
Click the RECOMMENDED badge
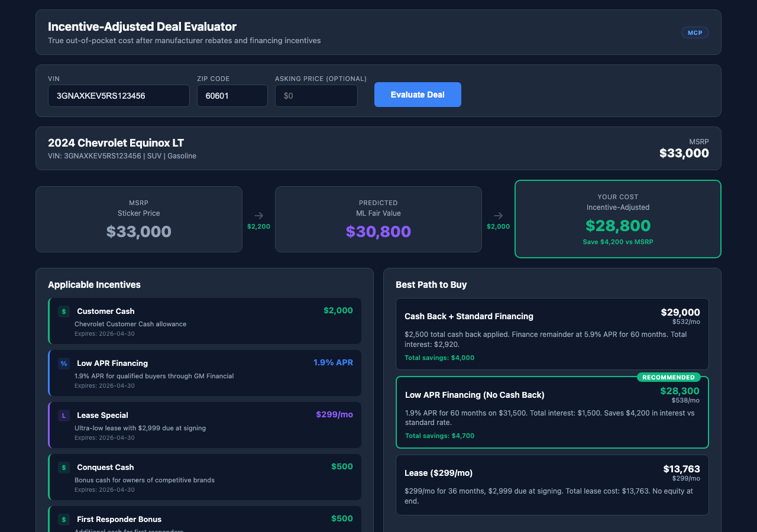[669, 377]
